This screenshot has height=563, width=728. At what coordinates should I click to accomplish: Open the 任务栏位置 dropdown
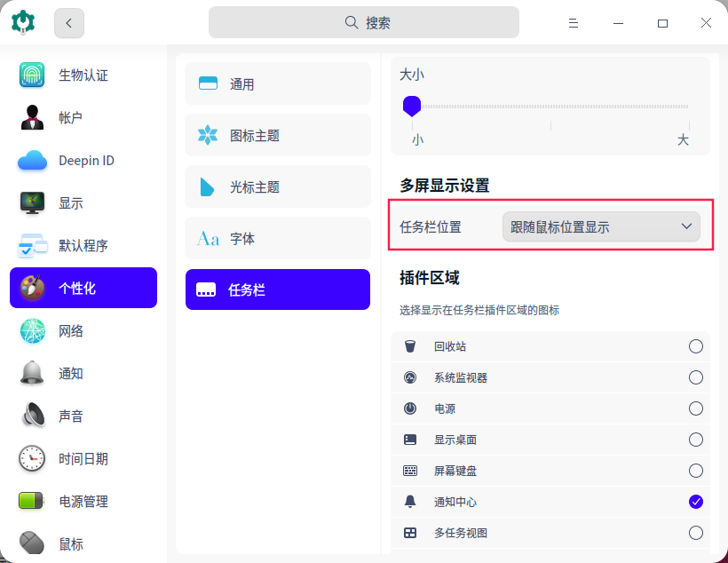click(x=601, y=226)
